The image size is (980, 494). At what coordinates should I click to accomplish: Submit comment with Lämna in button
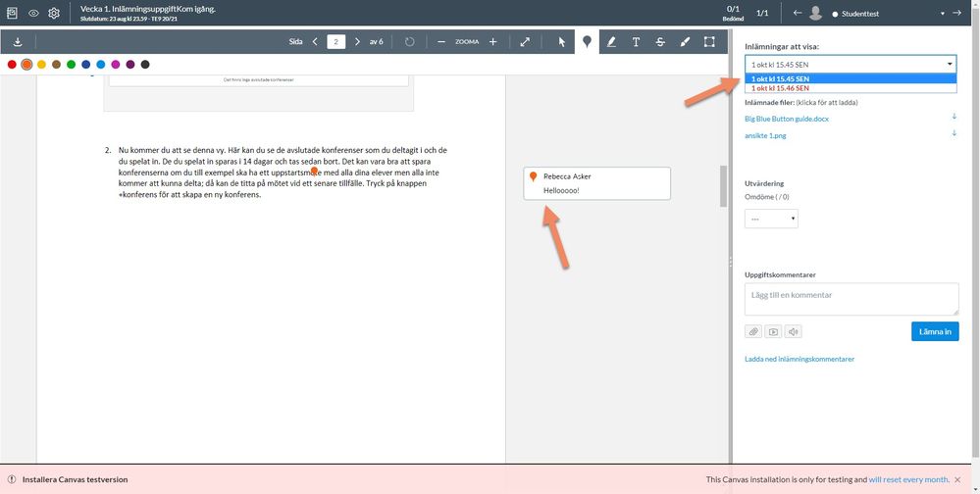tap(935, 331)
